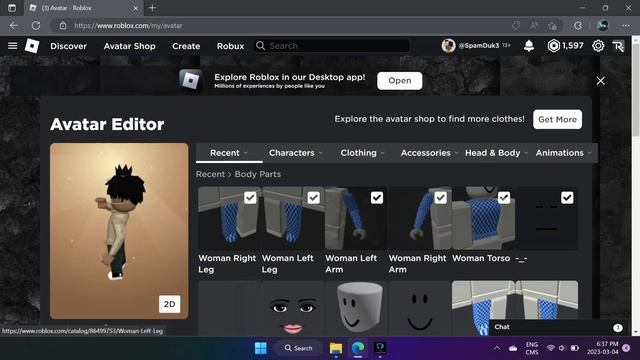
Task: Toggle the 2D avatar view button
Action: (169, 304)
